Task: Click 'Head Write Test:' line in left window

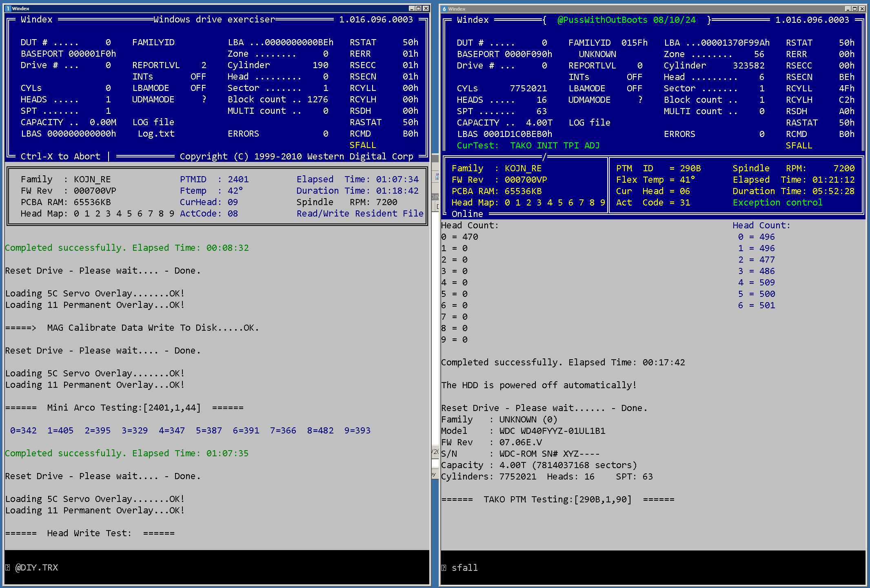Action: pyautogui.click(x=90, y=533)
